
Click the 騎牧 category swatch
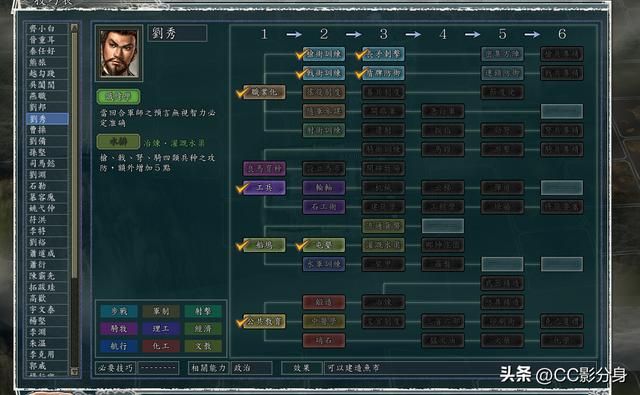pos(119,328)
